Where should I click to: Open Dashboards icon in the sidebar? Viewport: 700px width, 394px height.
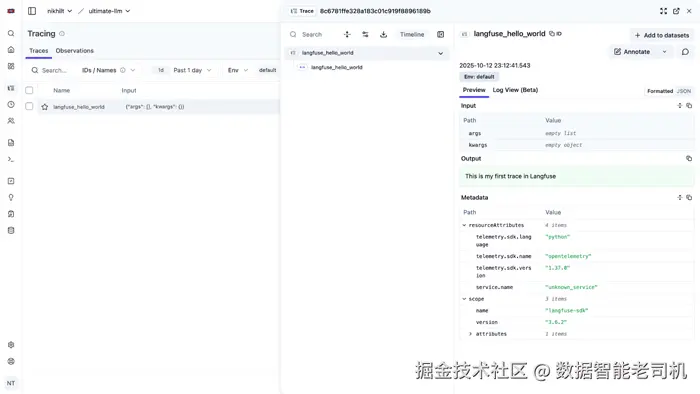(11, 66)
